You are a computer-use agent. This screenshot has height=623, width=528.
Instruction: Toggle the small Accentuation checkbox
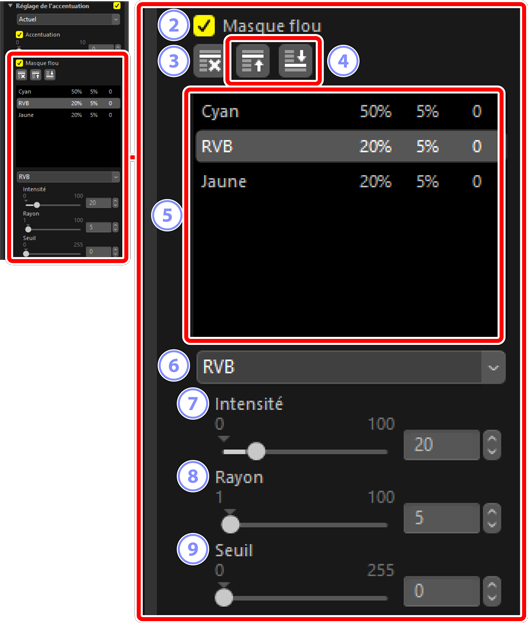19,35
